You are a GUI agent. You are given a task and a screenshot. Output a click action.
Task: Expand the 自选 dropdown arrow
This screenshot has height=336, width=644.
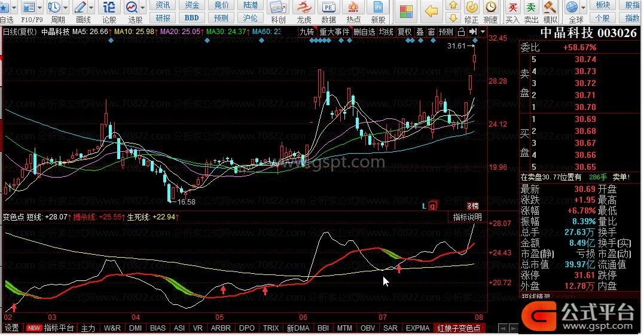[x=14, y=8]
